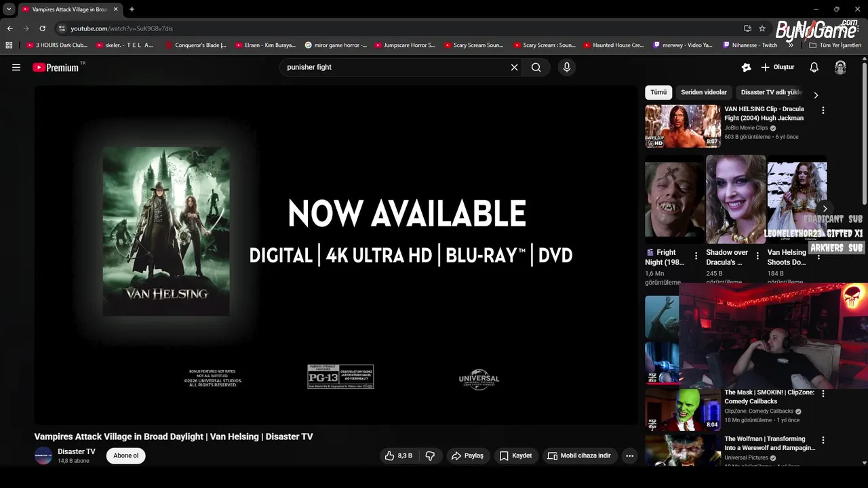
Task: Open options for The Wolfman video
Action: tap(823, 440)
